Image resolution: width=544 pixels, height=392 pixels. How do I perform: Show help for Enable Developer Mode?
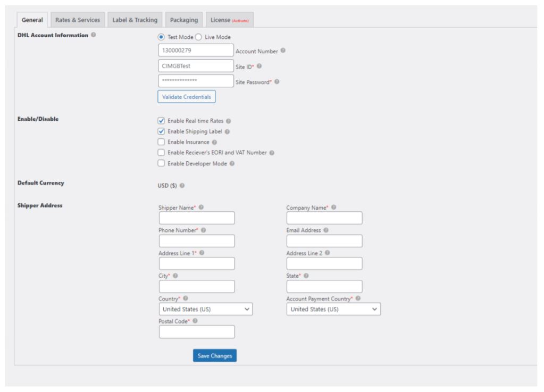click(x=232, y=163)
